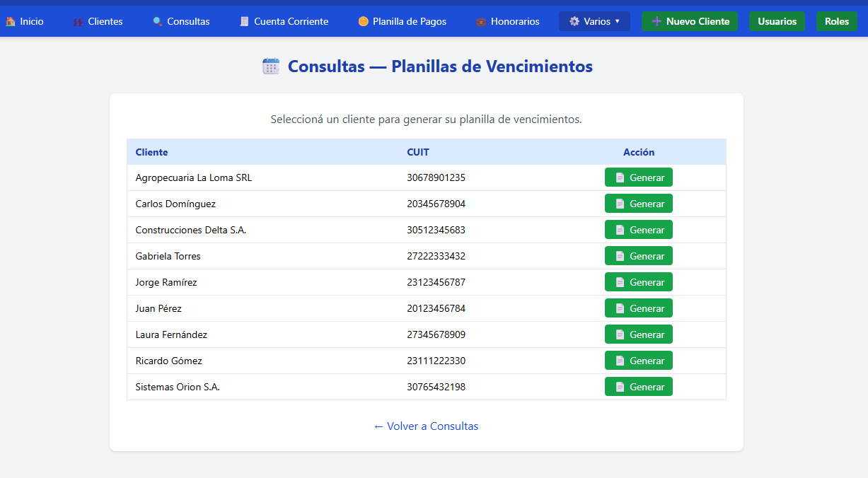Select the people icon beside Clientes
The image size is (868, 478).
77,21
